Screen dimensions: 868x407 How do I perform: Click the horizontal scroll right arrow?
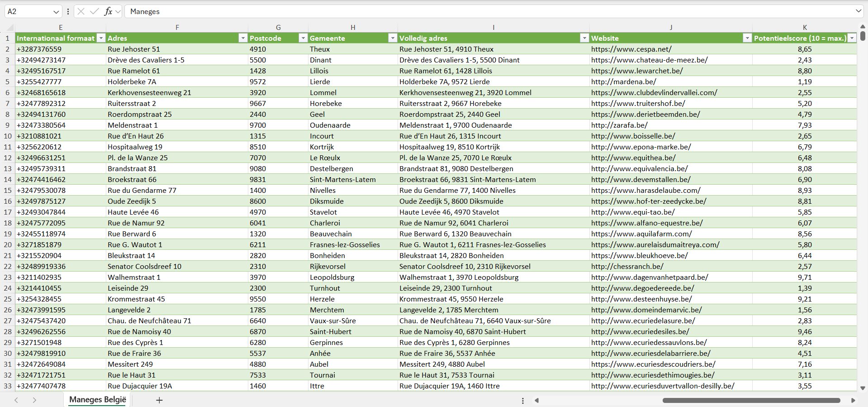click(853, 400)
